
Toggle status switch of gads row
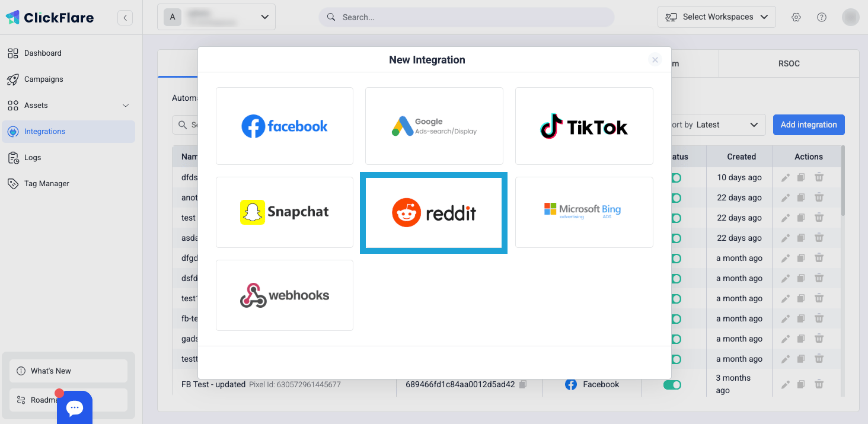[x=676, y=339]
